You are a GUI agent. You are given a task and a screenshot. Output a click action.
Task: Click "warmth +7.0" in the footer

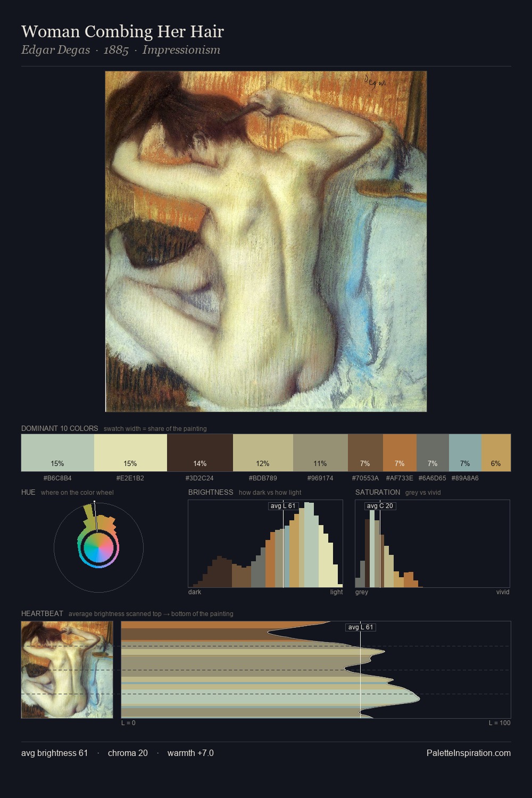(x=190, y=753)
